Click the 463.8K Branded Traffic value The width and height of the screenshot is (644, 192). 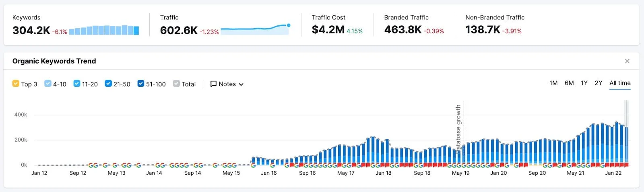[x=403, y=30]
